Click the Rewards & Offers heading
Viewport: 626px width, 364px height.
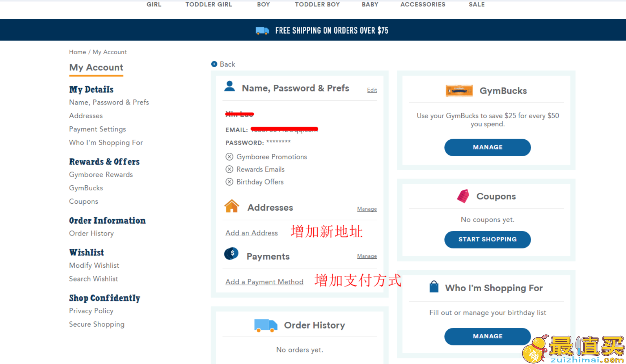coord(104,162)
